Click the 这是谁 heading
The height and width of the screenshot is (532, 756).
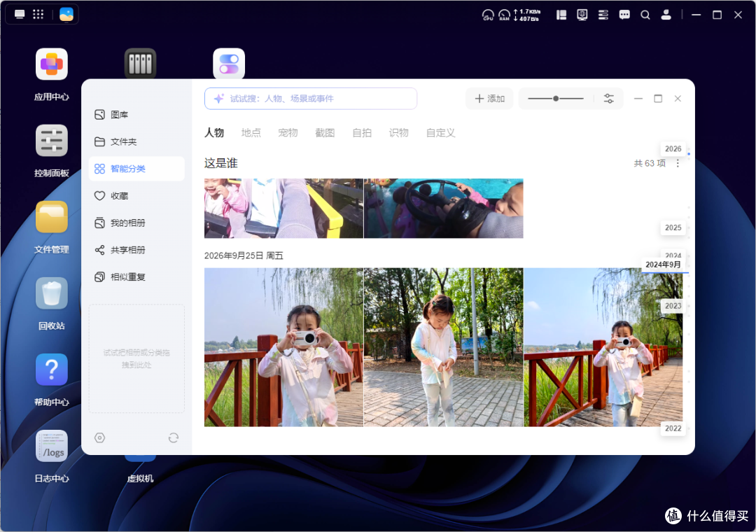click(x=220, y=163)
